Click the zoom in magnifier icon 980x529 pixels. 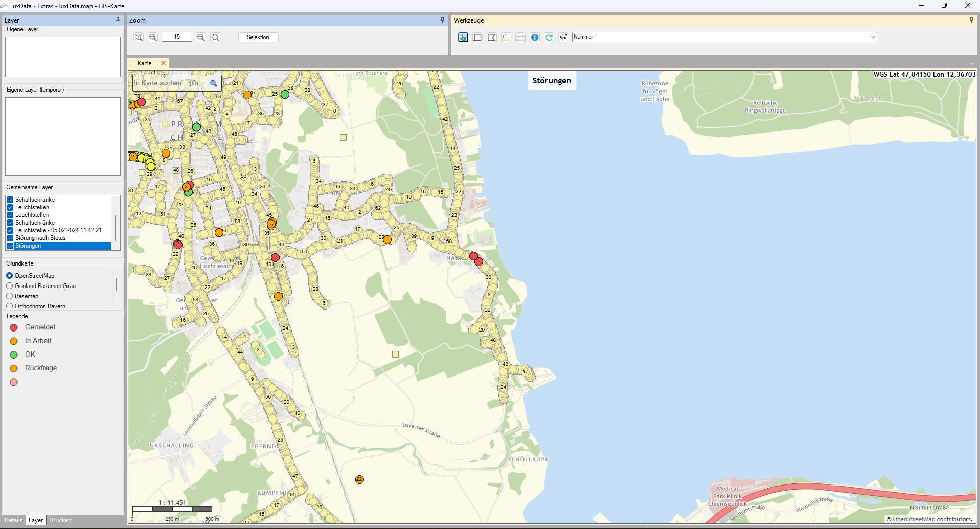153,37
